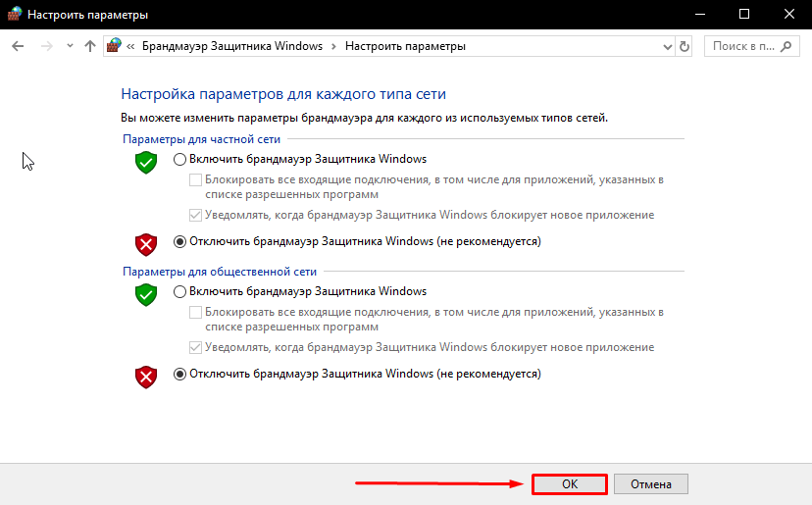Minimize the Настроить параметры window

point(700,15)
